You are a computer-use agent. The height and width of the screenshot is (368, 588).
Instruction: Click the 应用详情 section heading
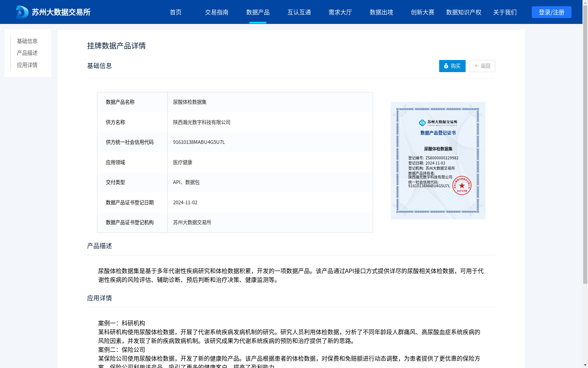coord(100,298)
